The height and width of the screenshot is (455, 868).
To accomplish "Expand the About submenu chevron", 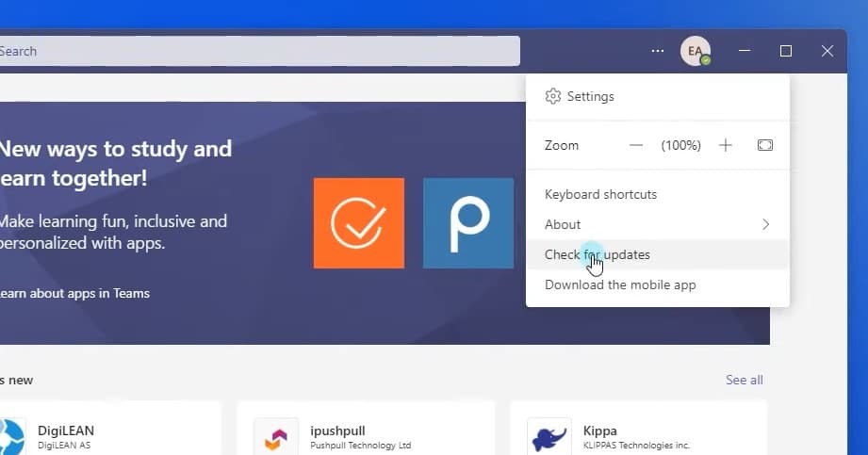I will click(765, 224).
